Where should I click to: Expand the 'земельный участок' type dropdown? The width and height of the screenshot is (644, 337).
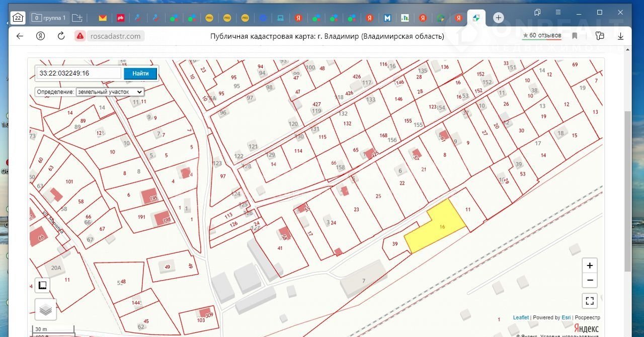click(110, 92)
